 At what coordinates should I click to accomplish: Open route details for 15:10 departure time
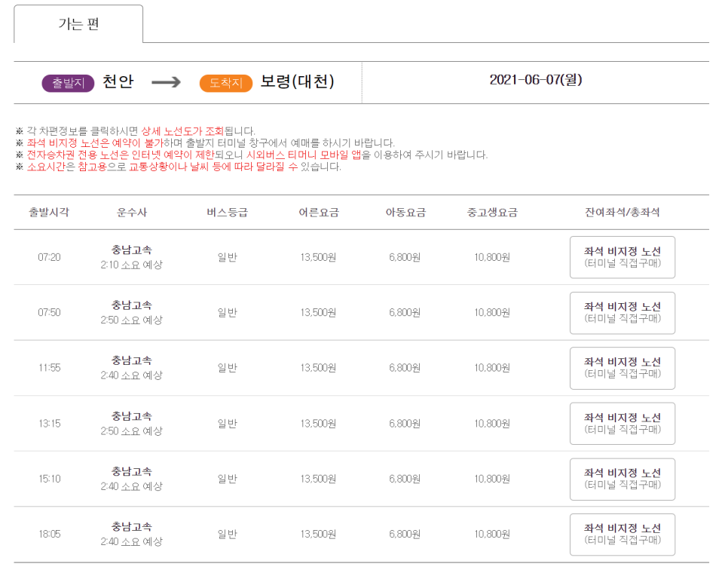(49, 479)
